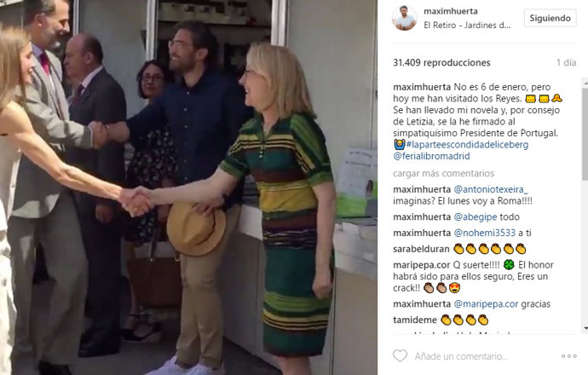The height and width of the screenshot is (375, 588).
Task: Open the @antoniotexeira_ mention link
Action: [491, 189]
